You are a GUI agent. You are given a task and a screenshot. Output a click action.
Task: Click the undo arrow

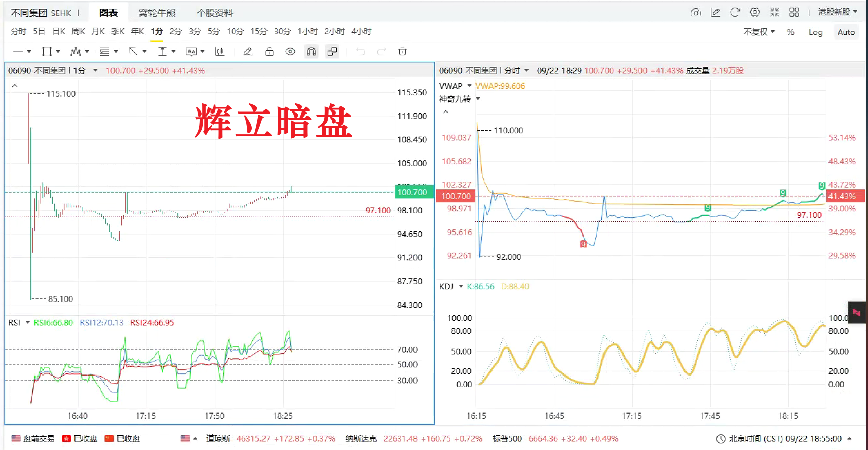360,52
